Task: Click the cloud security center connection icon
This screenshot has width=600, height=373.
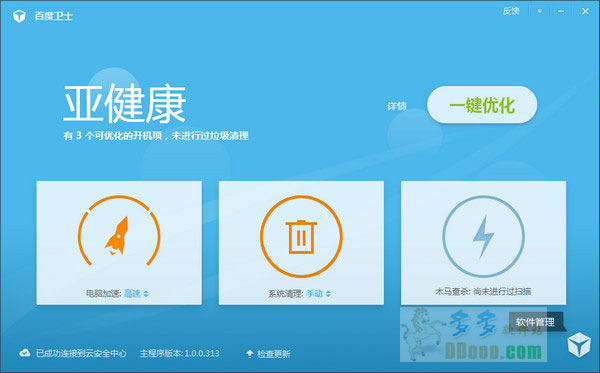Action: [25, 353]
